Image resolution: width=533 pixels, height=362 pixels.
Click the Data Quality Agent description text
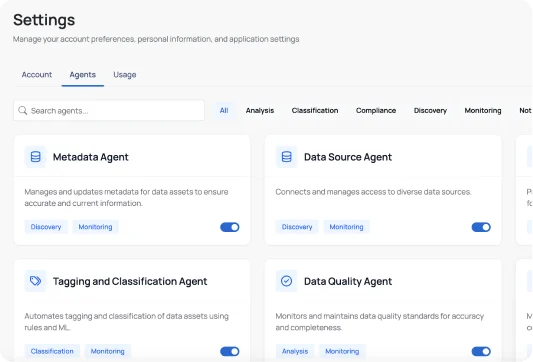click(380, 322)
